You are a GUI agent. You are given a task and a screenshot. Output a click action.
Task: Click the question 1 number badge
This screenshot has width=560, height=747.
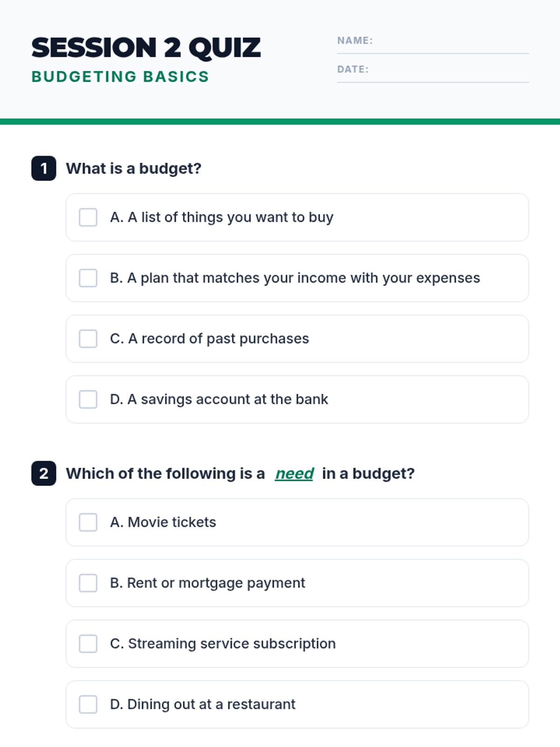(44, 168)
